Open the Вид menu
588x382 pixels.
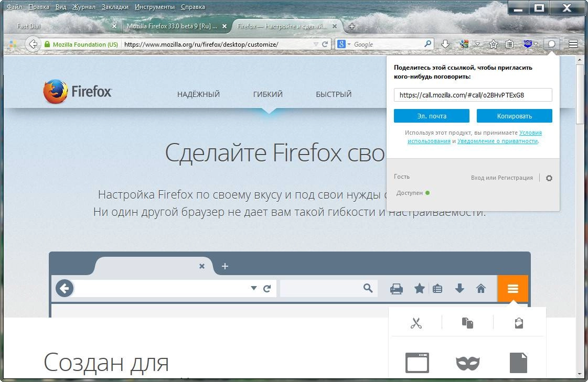point(61,7)
